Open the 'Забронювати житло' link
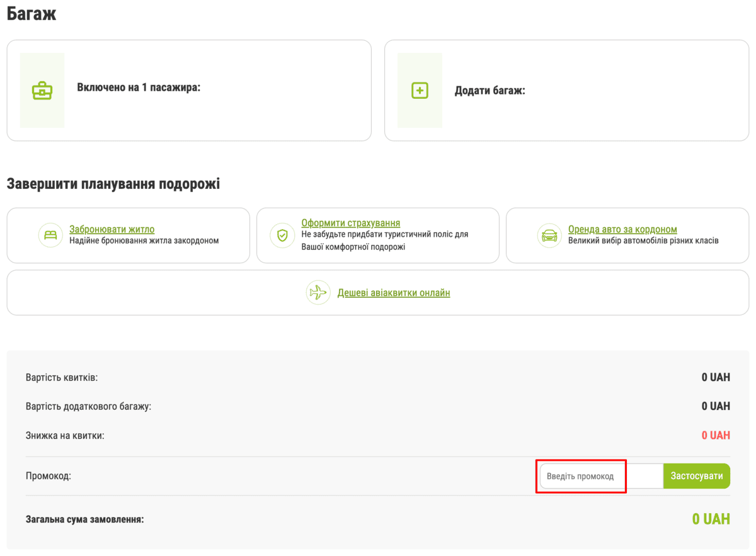756x556 pixels. pyautogui.click(x=112, y=229)
